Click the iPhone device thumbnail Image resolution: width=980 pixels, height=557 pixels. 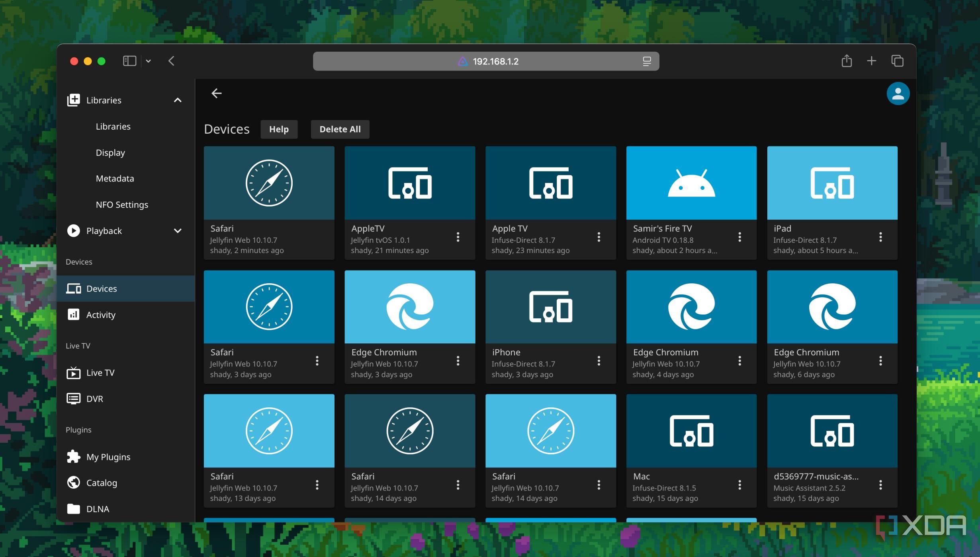click(551, 307)
